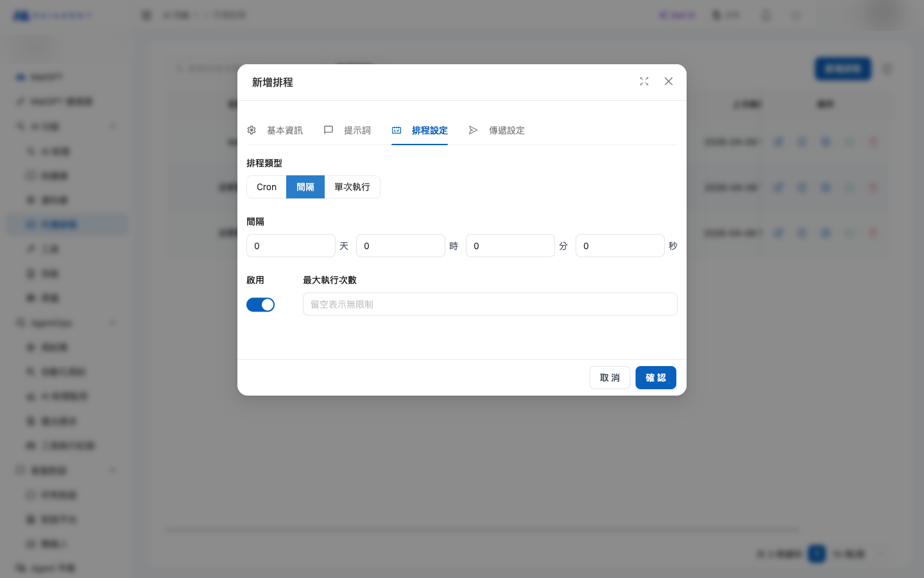Go to the 傳遞設定 tab
924x578 pixels.
coord(497,130)
